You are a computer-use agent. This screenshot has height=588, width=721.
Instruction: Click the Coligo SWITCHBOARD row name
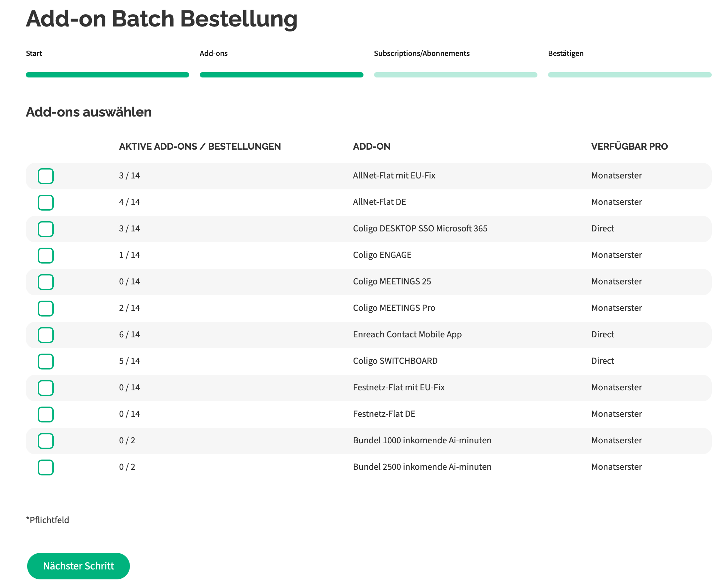(x=395, y=361)
